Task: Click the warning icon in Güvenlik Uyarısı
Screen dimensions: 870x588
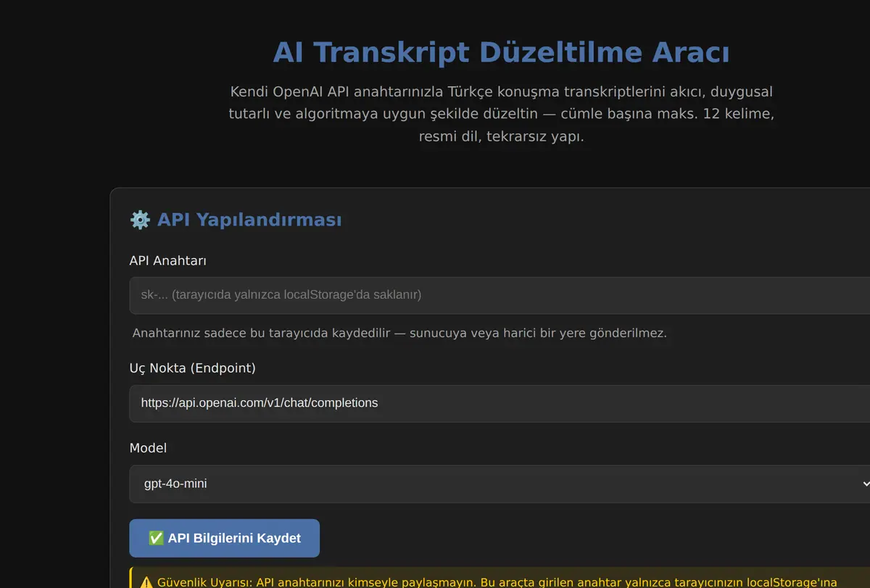Action: click(x=146, y=582)
